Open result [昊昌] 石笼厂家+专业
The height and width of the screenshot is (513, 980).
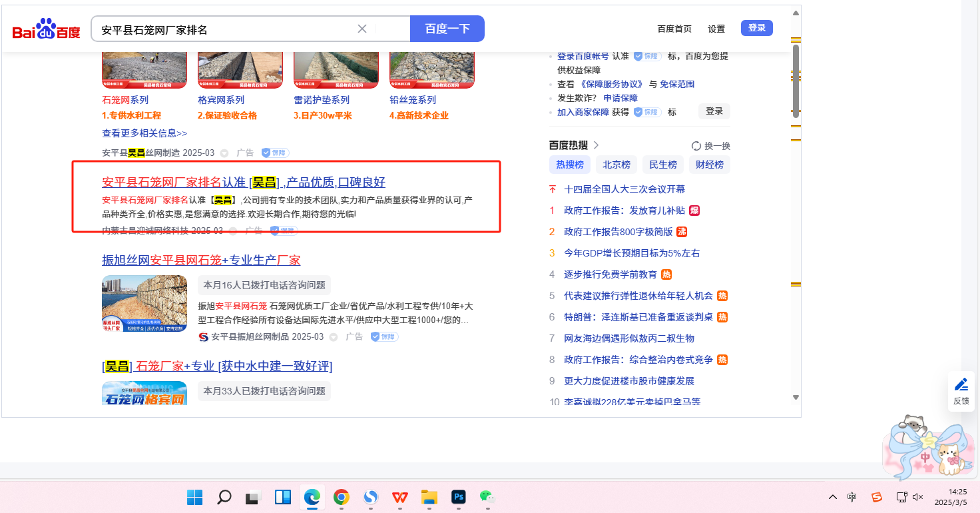[x=217, y=366]
